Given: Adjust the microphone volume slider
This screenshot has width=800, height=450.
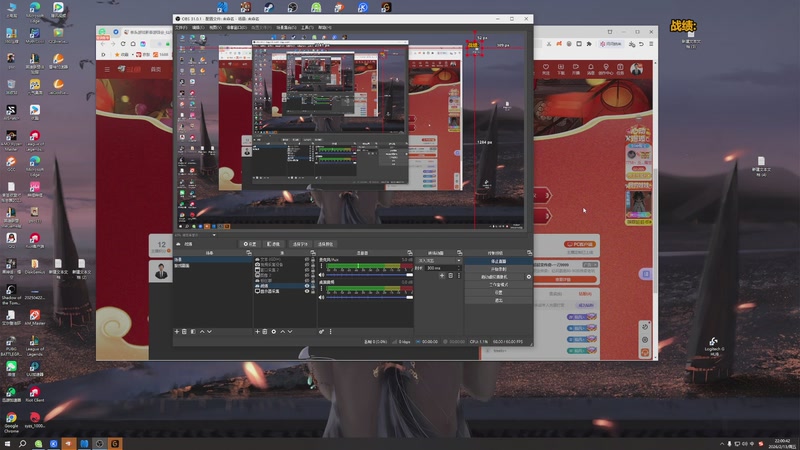Looking at the screenshot, I should click(x=369, y=275).
